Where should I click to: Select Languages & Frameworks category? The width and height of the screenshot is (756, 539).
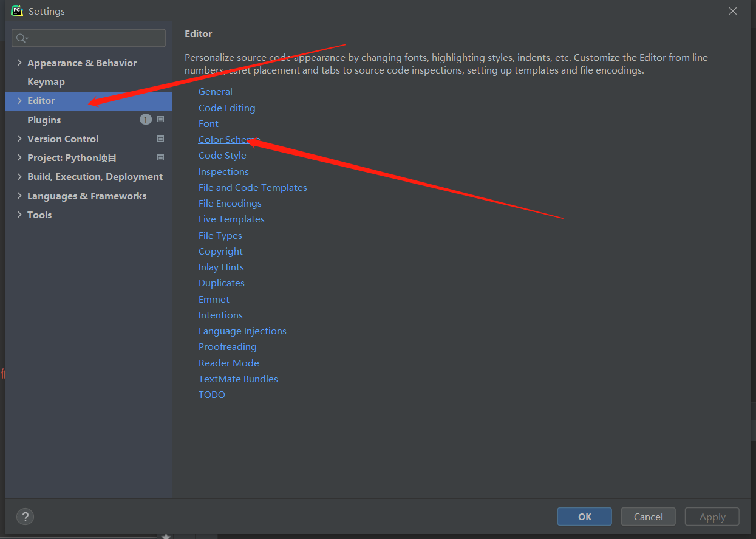coord(87,196)
